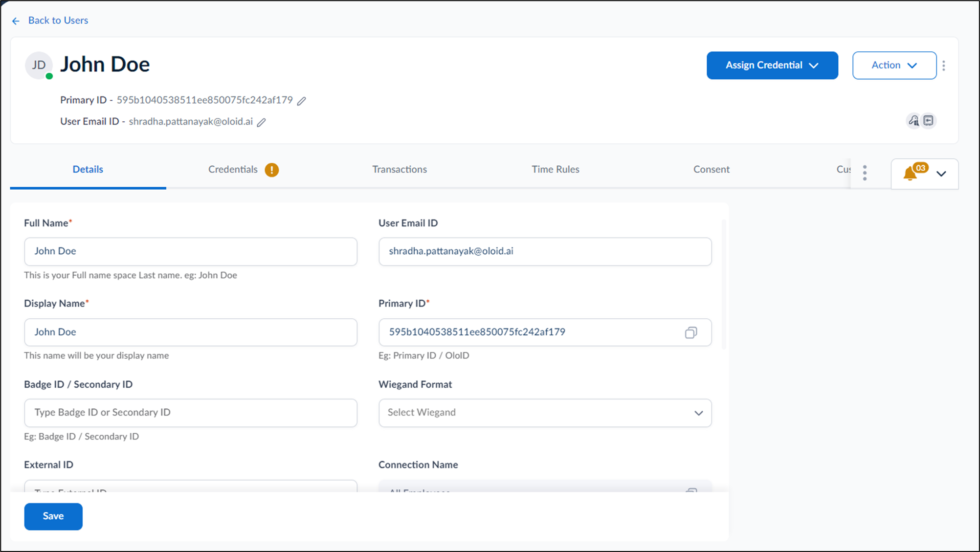
Task: Click the header Primary ID value 595b1040538511ee850075fc242af179
Action: point(204,100)
